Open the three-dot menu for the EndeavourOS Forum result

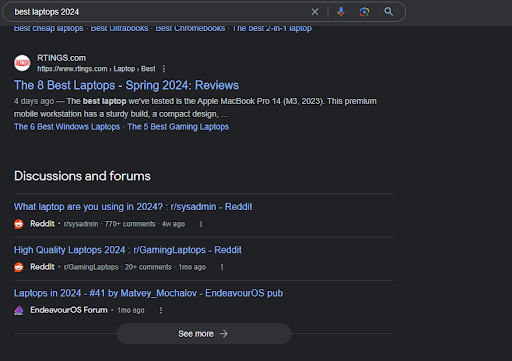coord(161,310)
